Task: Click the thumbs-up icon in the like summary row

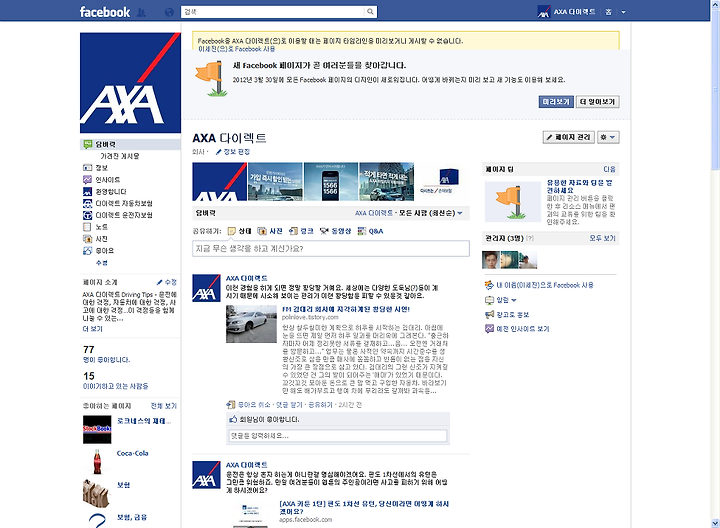Action: click(x=233, y=419)
